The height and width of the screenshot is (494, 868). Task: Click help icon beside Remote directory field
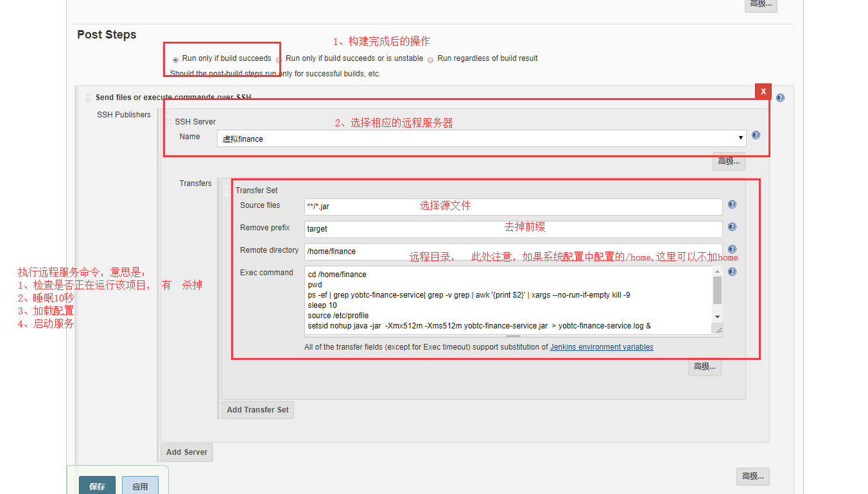click(732, 250)
